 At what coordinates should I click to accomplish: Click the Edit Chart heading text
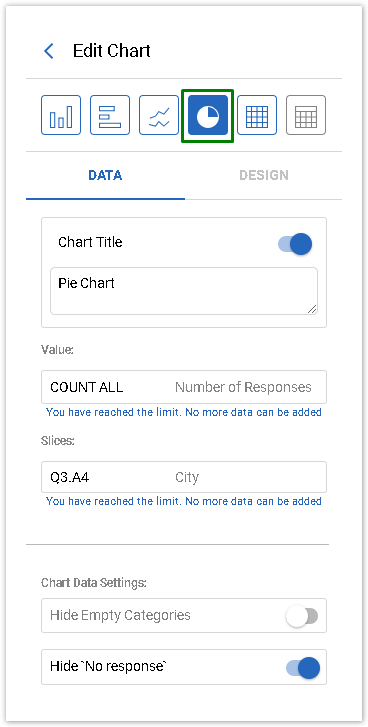click(x=112, y=51)
